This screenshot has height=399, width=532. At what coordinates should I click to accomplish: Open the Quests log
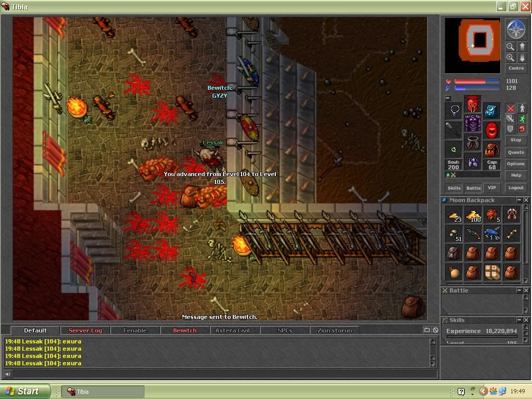[x=516, y=152]
